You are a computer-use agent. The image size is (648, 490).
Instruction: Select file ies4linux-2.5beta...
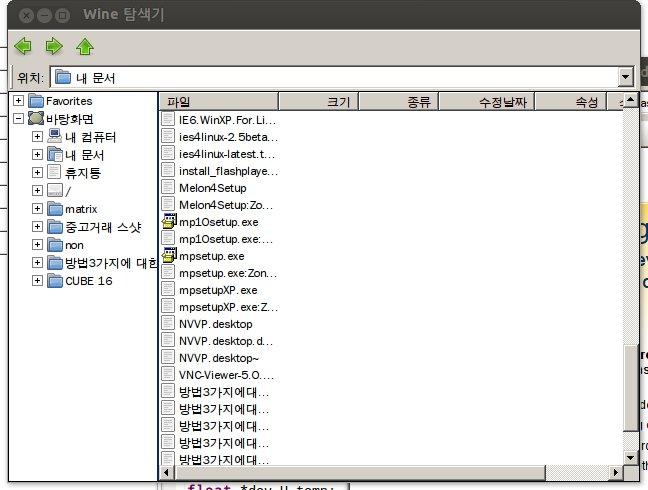coord(228,137)
